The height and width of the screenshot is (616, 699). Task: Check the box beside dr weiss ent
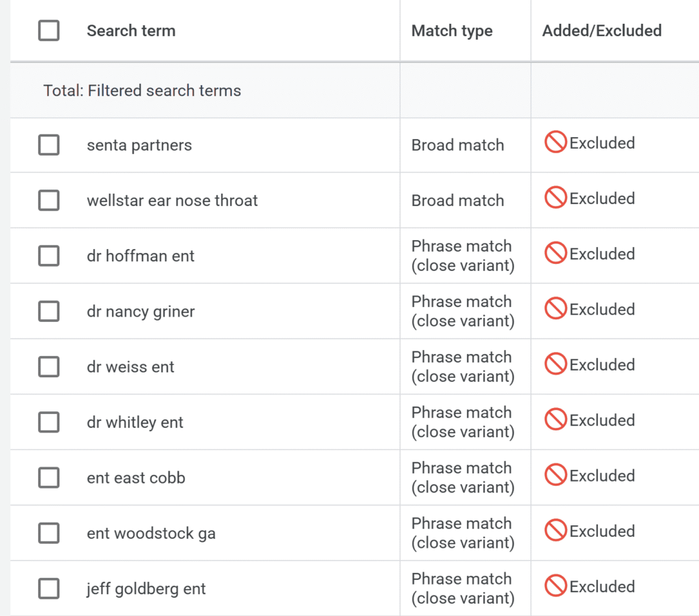pyautogui.click(x=48, y=366)
